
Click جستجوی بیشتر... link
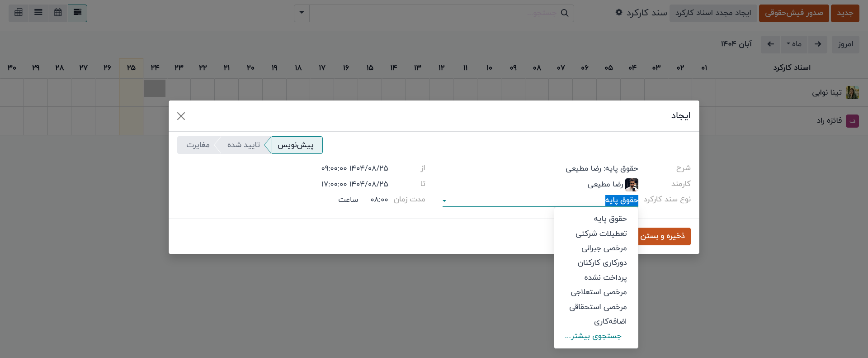click(x=593, y=336)
